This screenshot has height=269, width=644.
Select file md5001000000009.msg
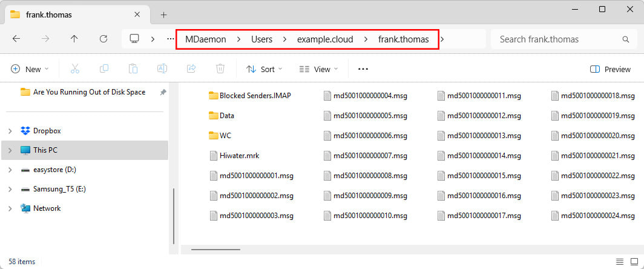(x=365, y=195)
